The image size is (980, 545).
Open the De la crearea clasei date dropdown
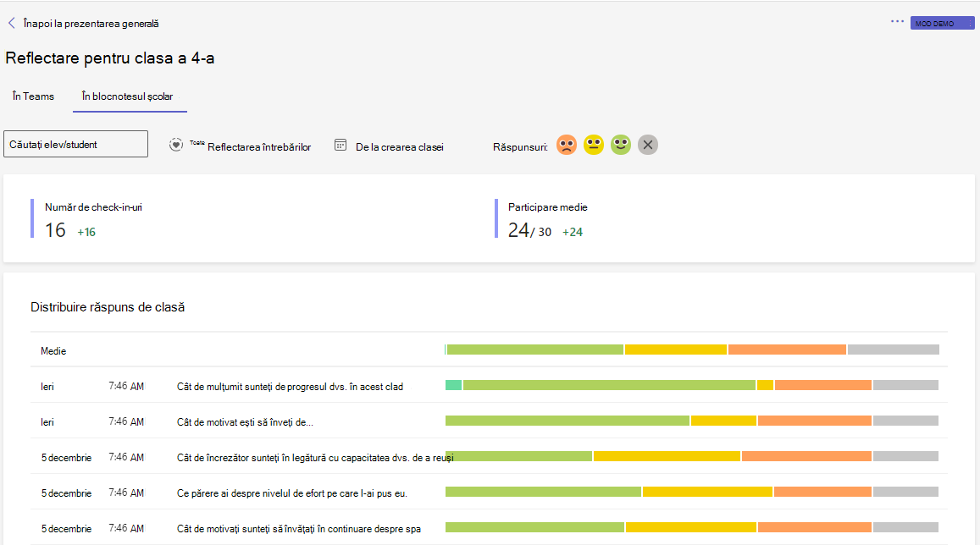[400, 147]
